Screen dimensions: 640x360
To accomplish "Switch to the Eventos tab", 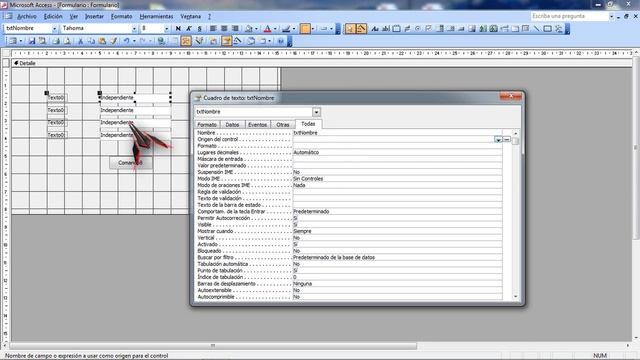I will tap(257, 124).
